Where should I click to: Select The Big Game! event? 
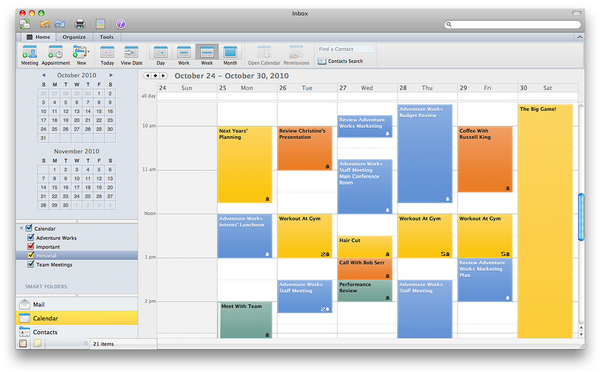545,221
